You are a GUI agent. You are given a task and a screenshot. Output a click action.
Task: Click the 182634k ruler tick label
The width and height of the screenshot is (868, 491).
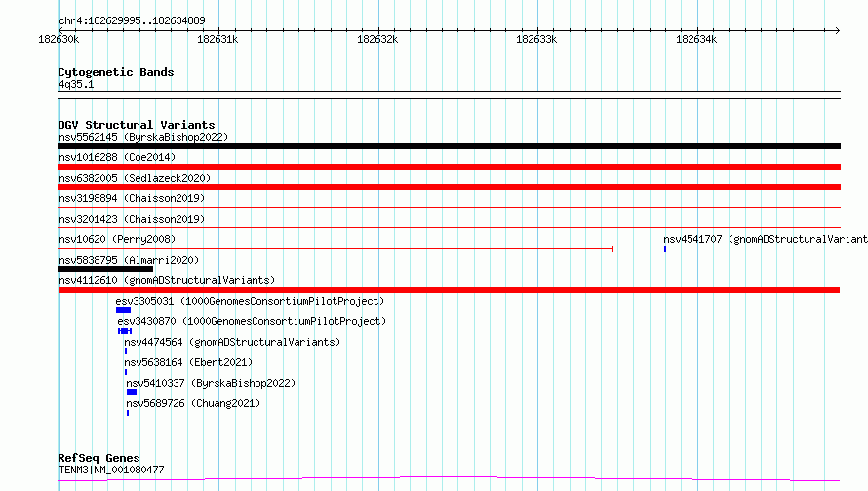pos(696,39)
